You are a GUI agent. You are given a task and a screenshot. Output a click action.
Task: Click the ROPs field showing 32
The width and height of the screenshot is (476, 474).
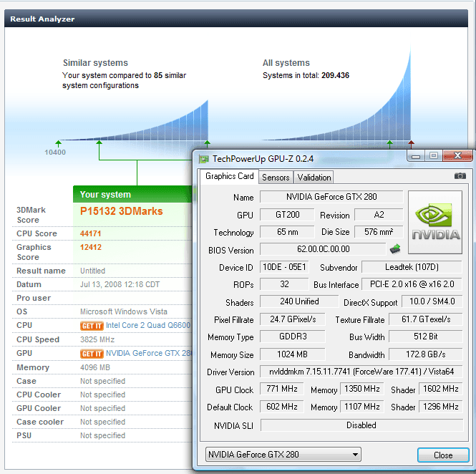tap(284, 284)
